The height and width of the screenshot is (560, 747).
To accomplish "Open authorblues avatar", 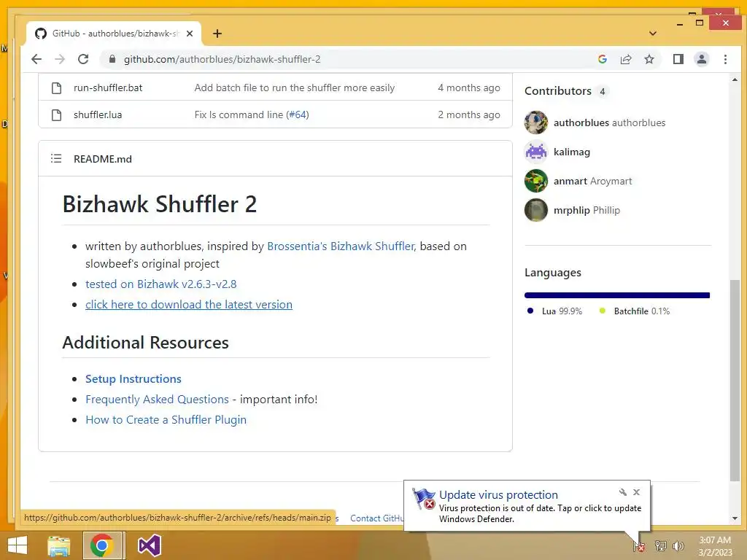I will pos(536,122).
